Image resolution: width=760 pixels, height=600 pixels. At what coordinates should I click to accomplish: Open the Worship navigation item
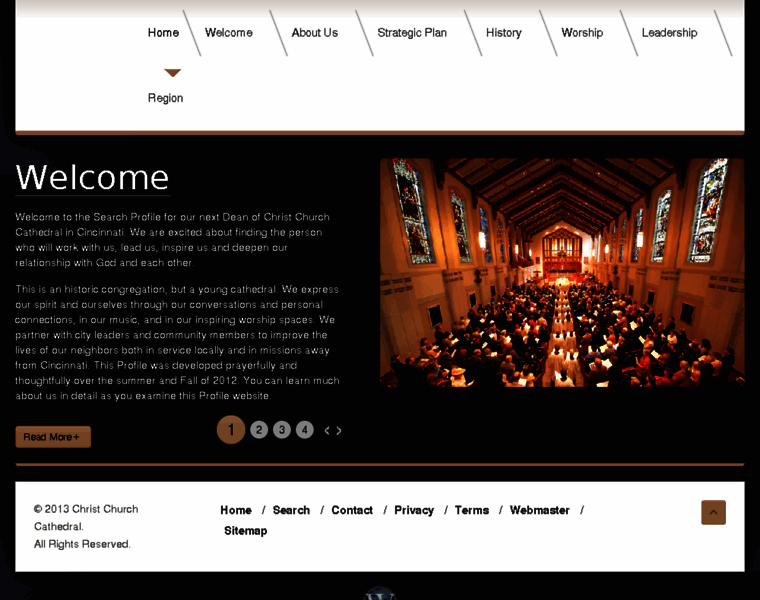point(582,32)
